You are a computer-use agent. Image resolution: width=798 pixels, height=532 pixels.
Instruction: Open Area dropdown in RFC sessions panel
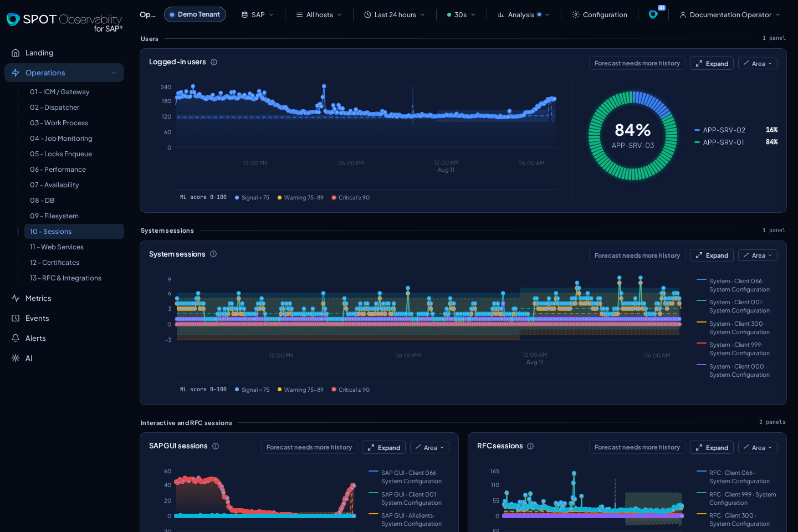pyautogui.click(x=758, y=448)
